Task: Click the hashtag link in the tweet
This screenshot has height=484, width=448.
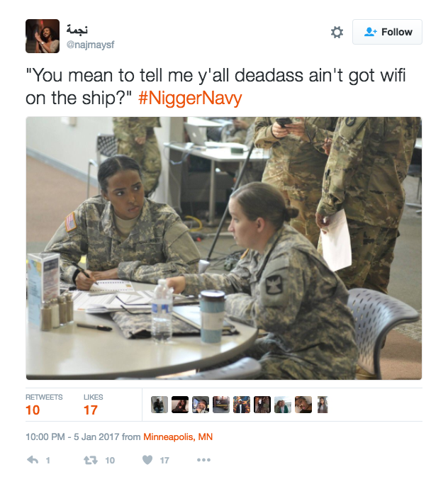Action: [190, 99]
